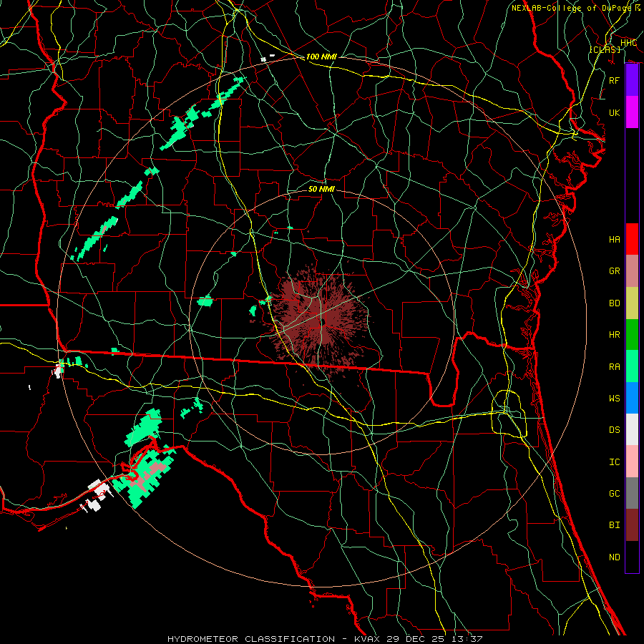Viewport: 644px width, 644px height.
Task: Click the purple RF legend color swatch
Action: click(x=632, y=80)
